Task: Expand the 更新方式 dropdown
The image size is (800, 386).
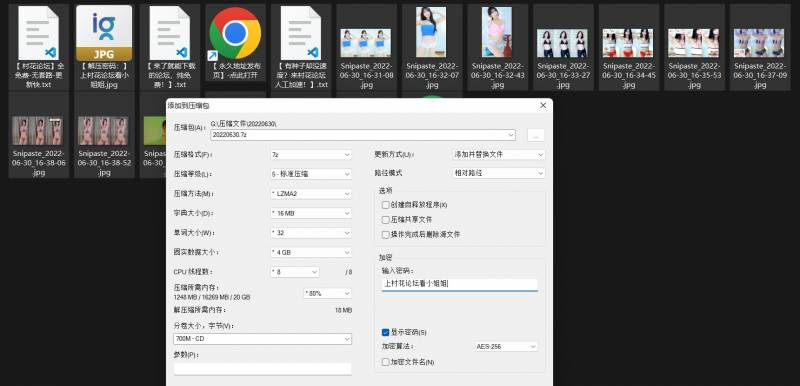Action: click(x=498, y=154)
